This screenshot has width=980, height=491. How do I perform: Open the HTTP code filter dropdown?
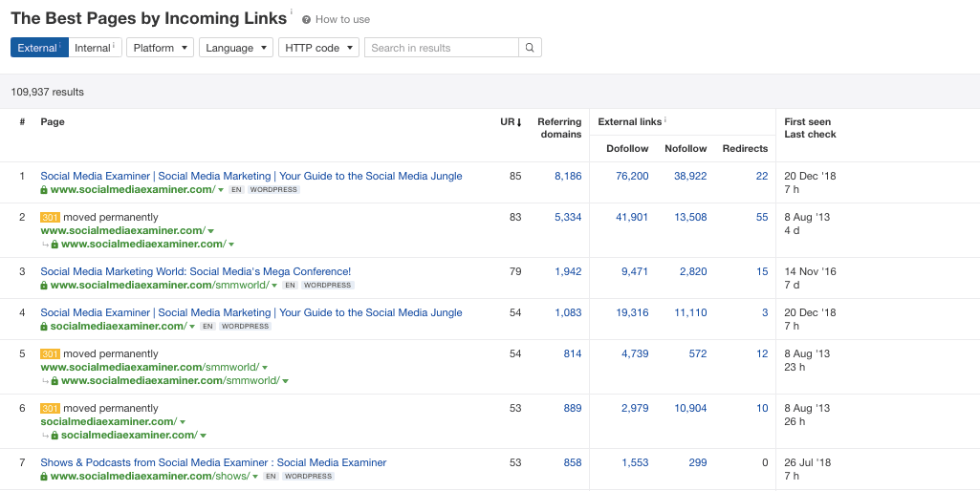pyautogui.click(x=319, y=48)
